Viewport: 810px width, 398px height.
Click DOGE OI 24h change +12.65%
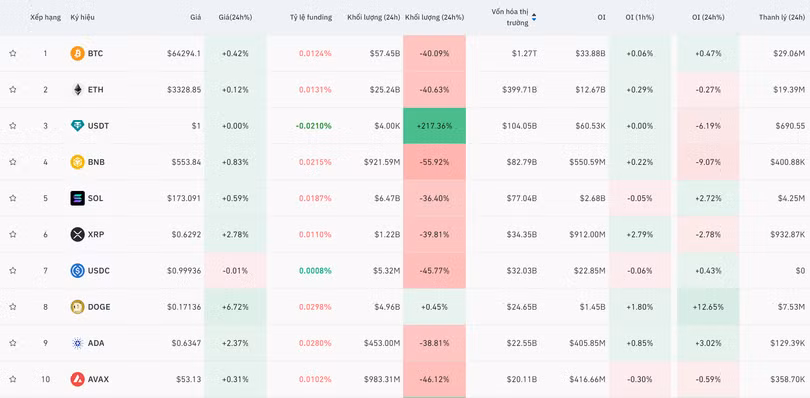(708, 307)
